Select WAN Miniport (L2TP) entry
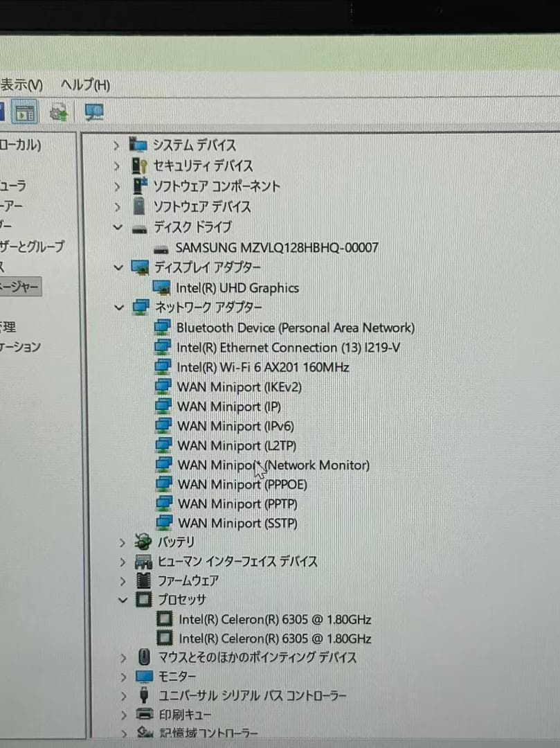Image resolution: width=560 pixels, height=748 pixels. [237, 445]
